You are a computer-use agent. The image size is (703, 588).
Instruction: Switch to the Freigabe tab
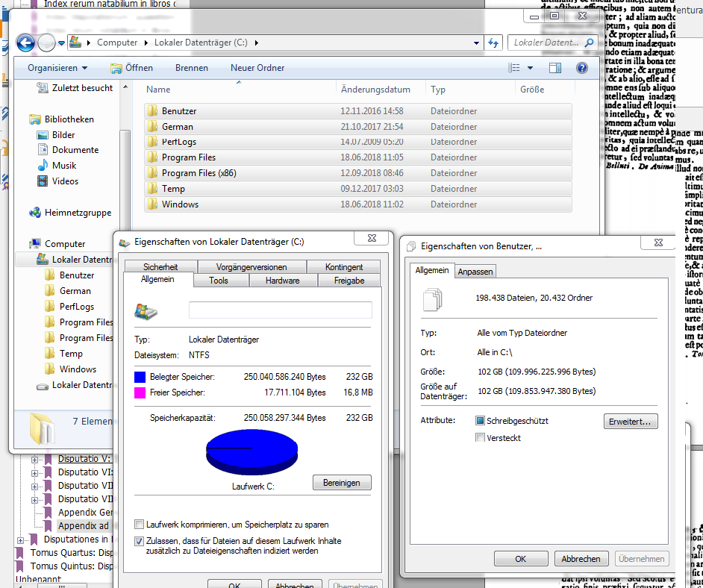[x=349, y=281]
